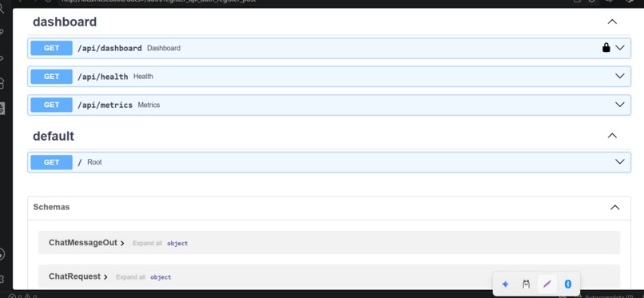Expand the Root endpoint chevron
644x298 pixels.
point(620,161)
